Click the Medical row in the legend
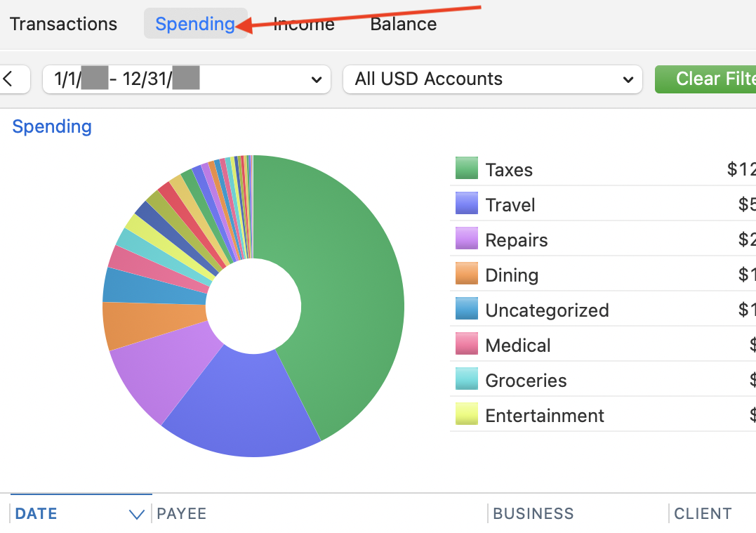The image size is (756, 533). coord(518,345)
